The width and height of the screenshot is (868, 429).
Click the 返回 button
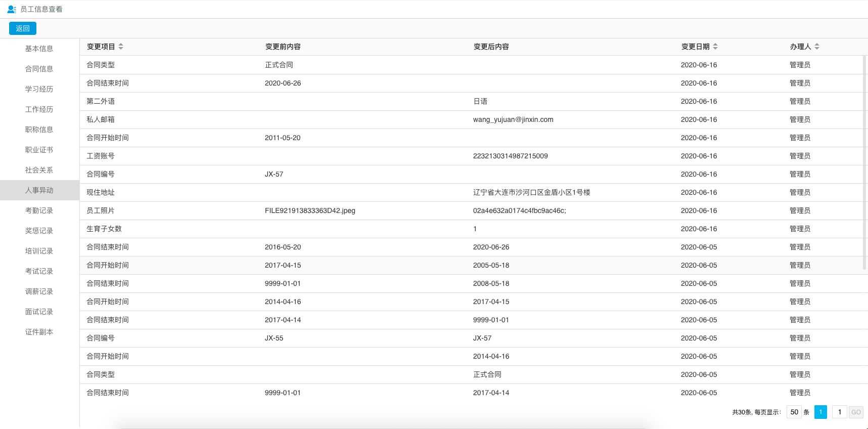tap(23, 28)
